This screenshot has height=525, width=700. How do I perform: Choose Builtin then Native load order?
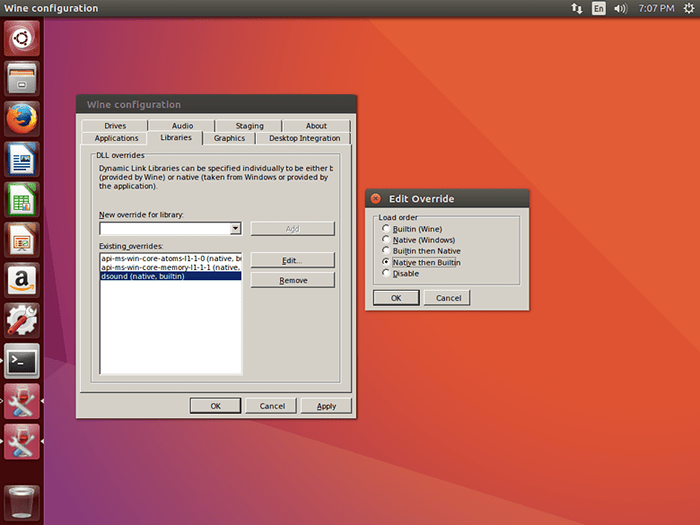(422, 251)
